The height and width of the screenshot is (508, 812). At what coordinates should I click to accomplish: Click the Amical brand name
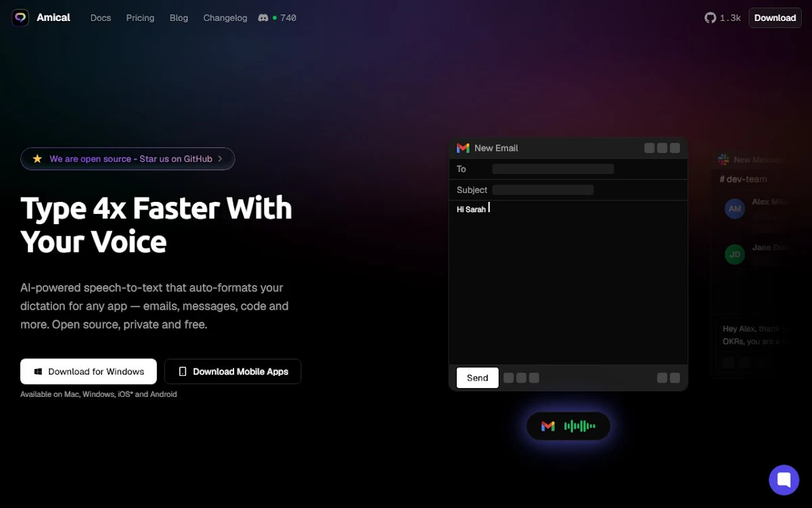53,18
